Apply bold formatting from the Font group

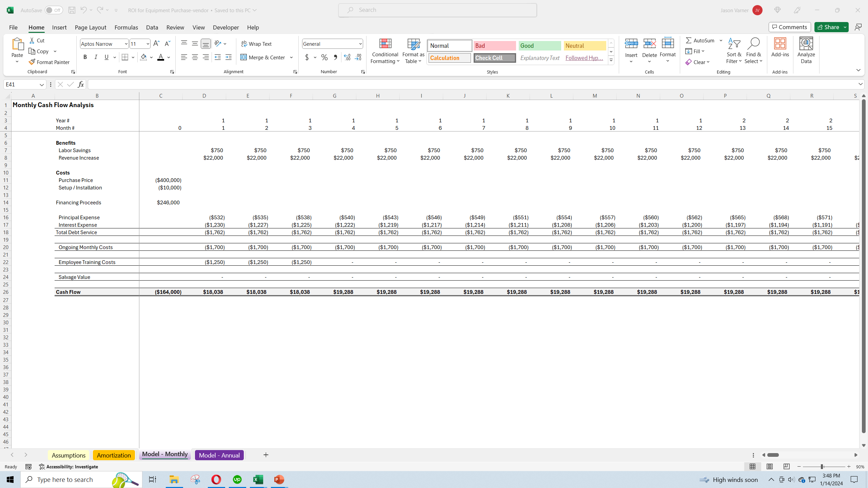pyautogui.click(x=85, y=57)
